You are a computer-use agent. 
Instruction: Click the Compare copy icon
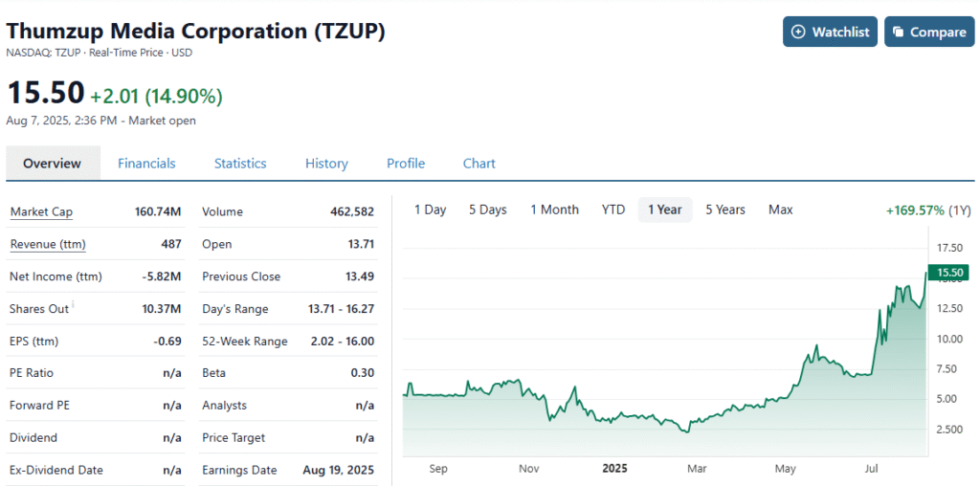[898, 32]
